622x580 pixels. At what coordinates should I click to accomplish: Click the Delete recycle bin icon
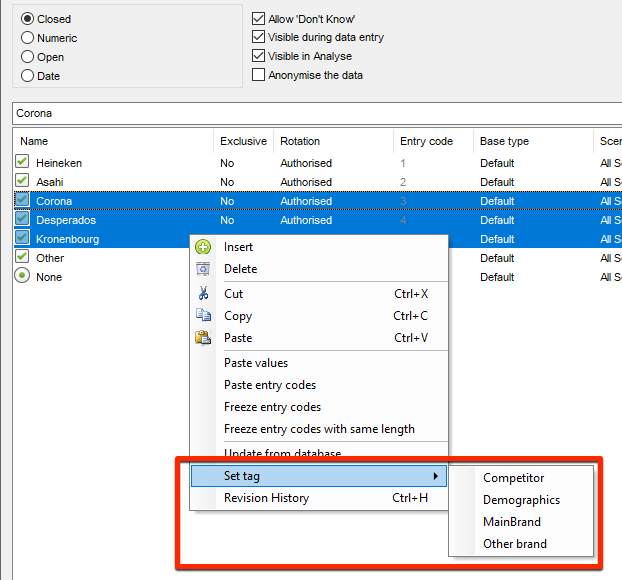tap(203, 269)
